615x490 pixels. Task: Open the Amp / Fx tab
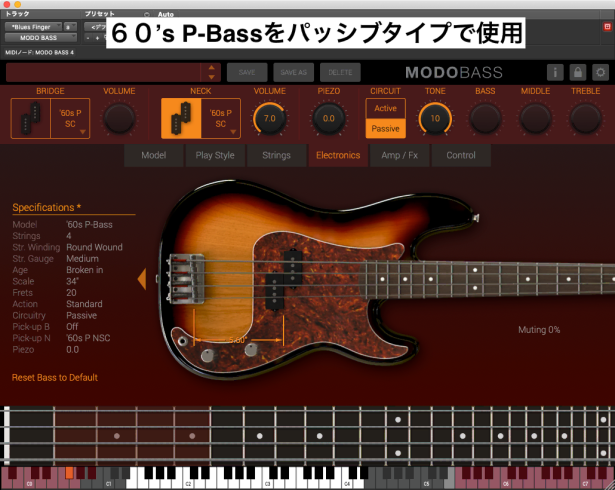click(x=399, y=155)
